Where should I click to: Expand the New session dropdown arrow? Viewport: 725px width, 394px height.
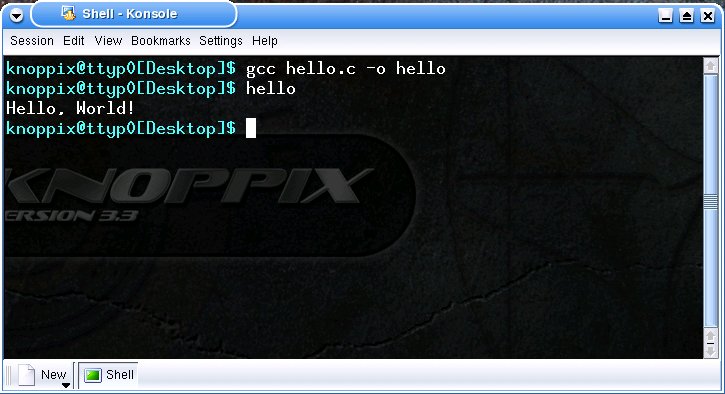pyautogui.click(x=66, y=385)
